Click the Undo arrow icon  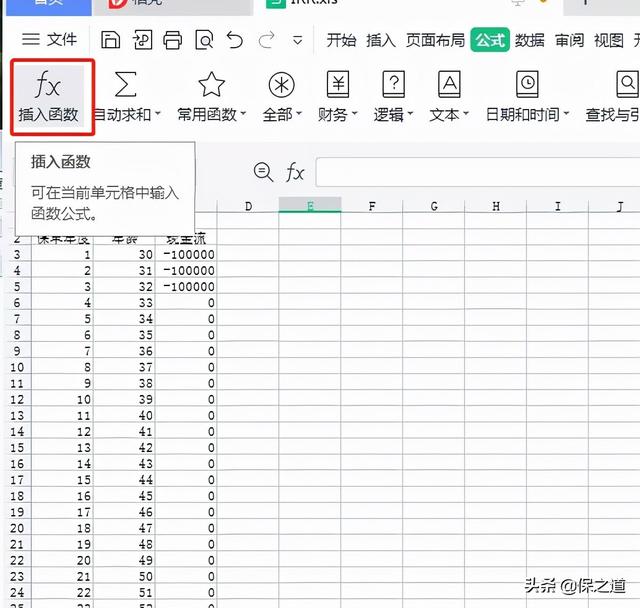coord(235,40)
